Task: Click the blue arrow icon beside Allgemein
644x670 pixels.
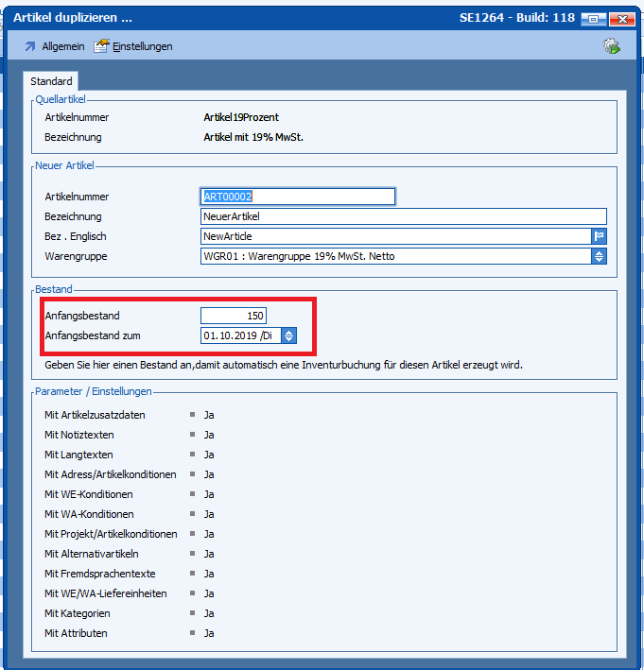Action: [30, 46]
